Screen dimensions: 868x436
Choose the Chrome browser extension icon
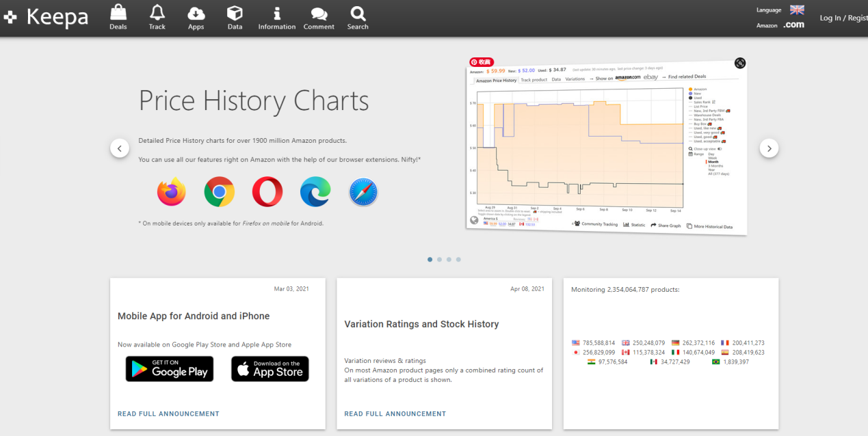pos(219,192)
